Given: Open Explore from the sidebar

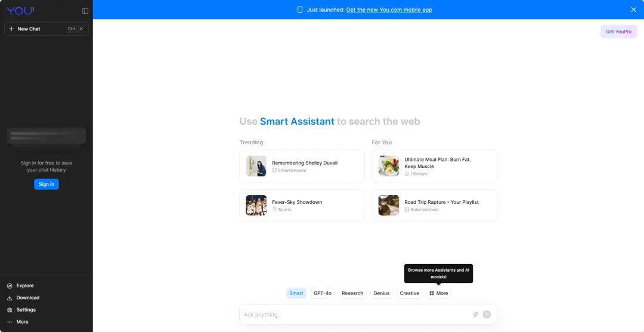Looking at the screenshot, I should click(24, 286).
